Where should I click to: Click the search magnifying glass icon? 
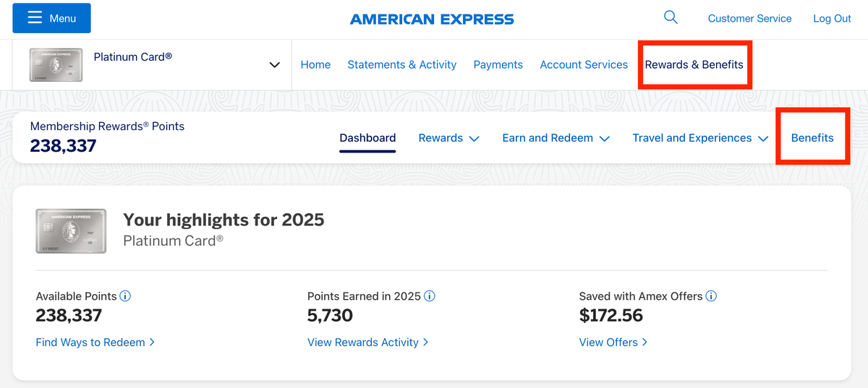[x=671, y=17]
